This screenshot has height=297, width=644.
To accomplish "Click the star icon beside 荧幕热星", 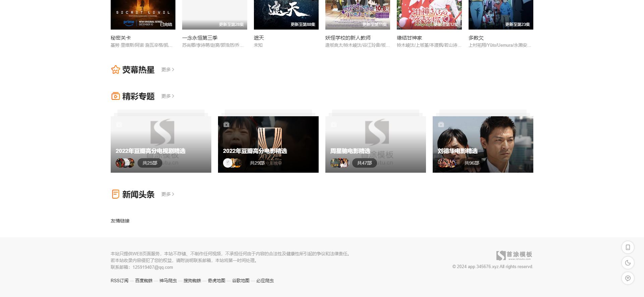I will pyautogui.click(x=115, y=70).
